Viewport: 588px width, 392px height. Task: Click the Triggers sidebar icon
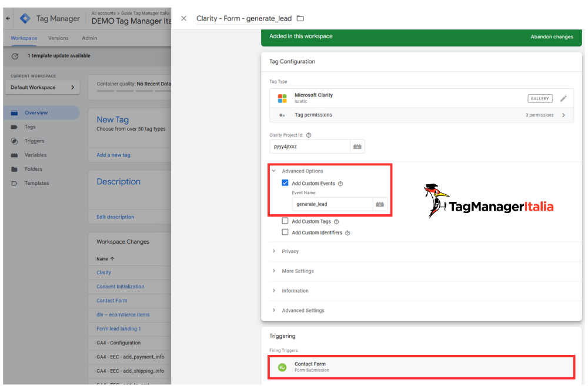[14, 141]
